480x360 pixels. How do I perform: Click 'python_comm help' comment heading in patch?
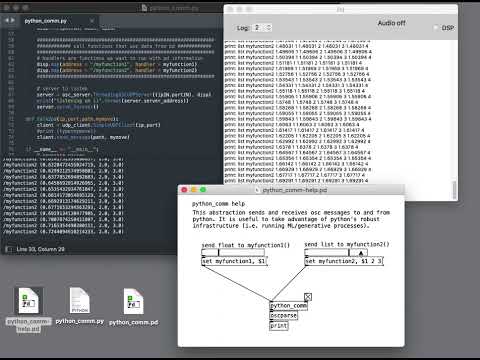[x=219, y=204]
